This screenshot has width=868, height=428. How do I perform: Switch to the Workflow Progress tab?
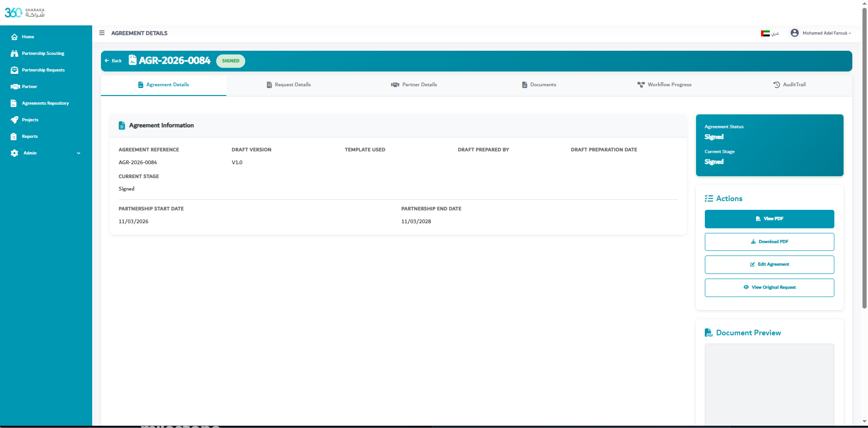[x=664, y=85]
